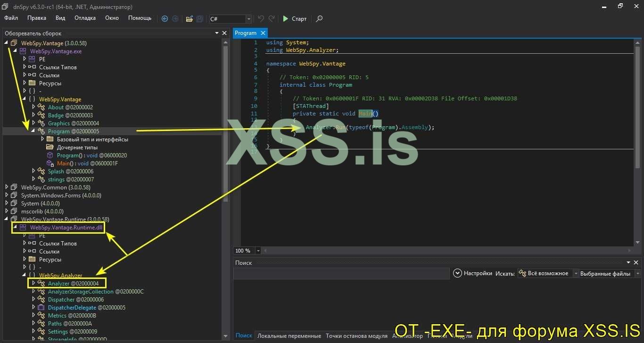The height and width of the screenshot is (343, 644).
Task: Click the class icon beside About @02000002
Action: (41, 107)
